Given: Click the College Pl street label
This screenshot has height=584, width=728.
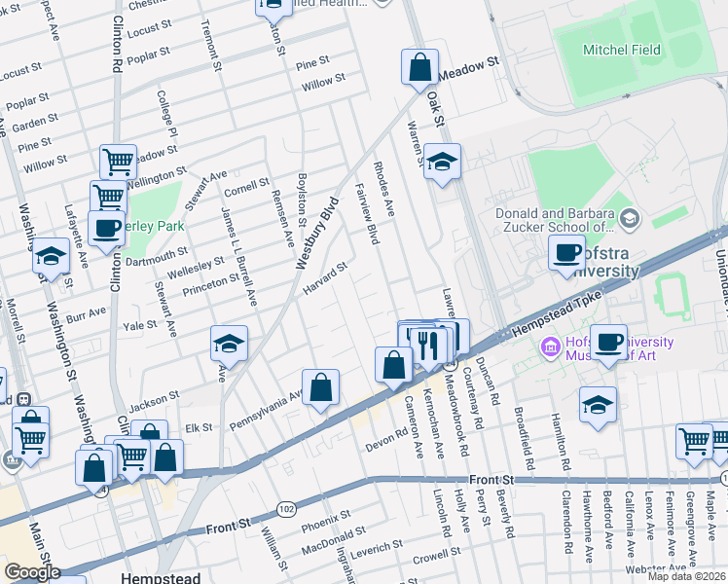Looking at the screenshot, I should tap(167, 114).
